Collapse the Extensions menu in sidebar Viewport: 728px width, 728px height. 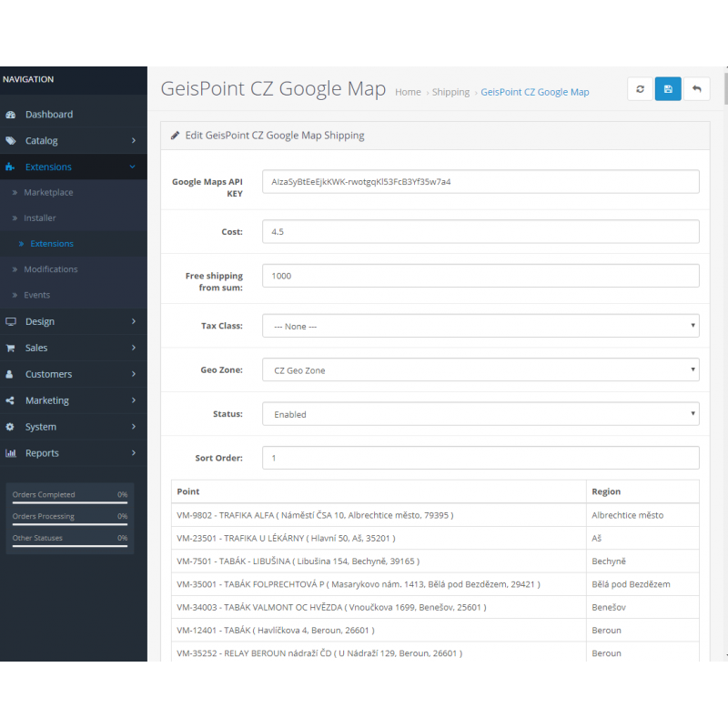tap(73, 167)
